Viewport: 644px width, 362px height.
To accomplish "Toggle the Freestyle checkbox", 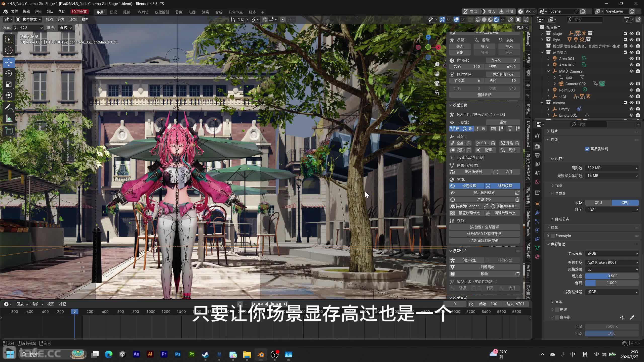I will point(553,236).
